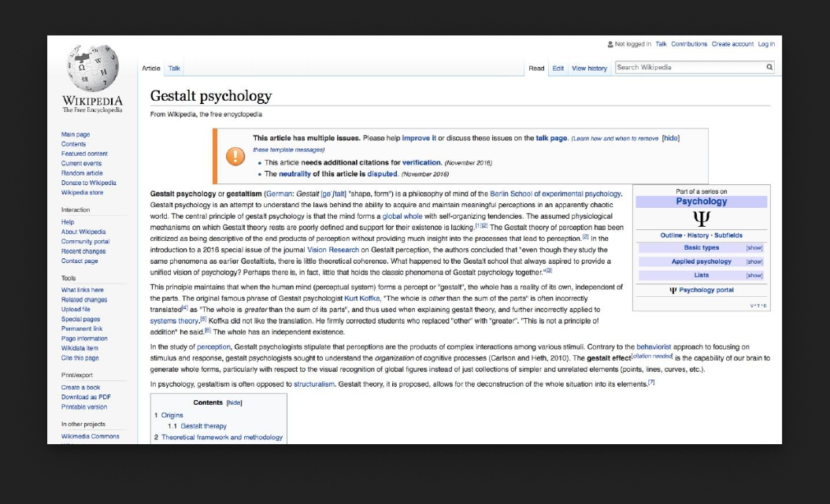Hide the Contents table
Screen dimensions: 830x504
tap(234, 403)
